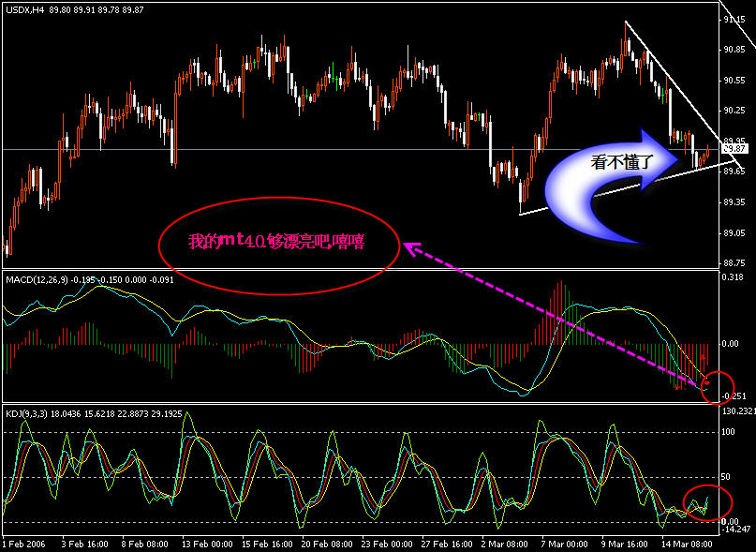The image size is (756, 552).
Task: Click the 89.35 price axis label
Action: pyautogui.click(x=734, y=202)
